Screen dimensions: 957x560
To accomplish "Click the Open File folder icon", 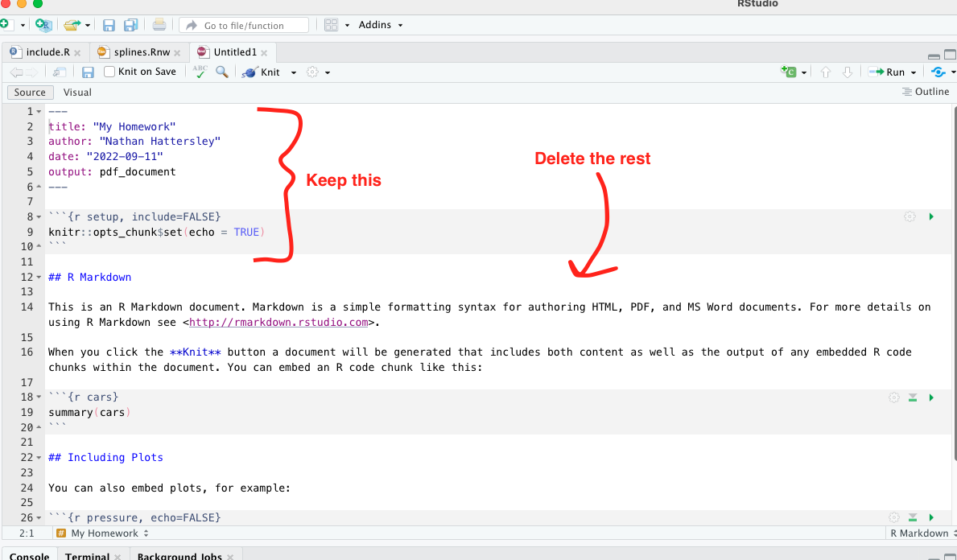I will (72, 25).
